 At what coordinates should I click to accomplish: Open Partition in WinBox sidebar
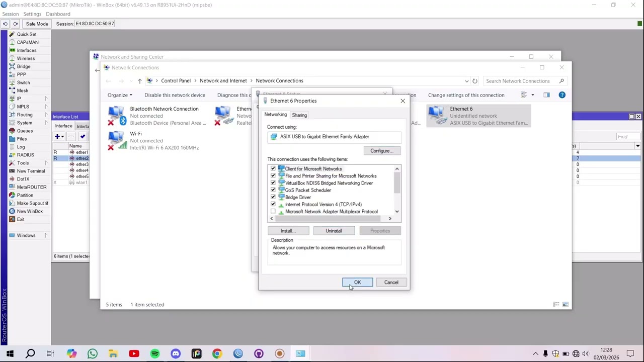point(25,195)
